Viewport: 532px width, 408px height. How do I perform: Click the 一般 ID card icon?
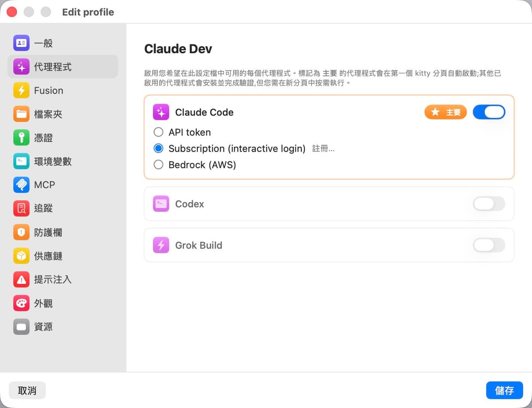[21, 43]
